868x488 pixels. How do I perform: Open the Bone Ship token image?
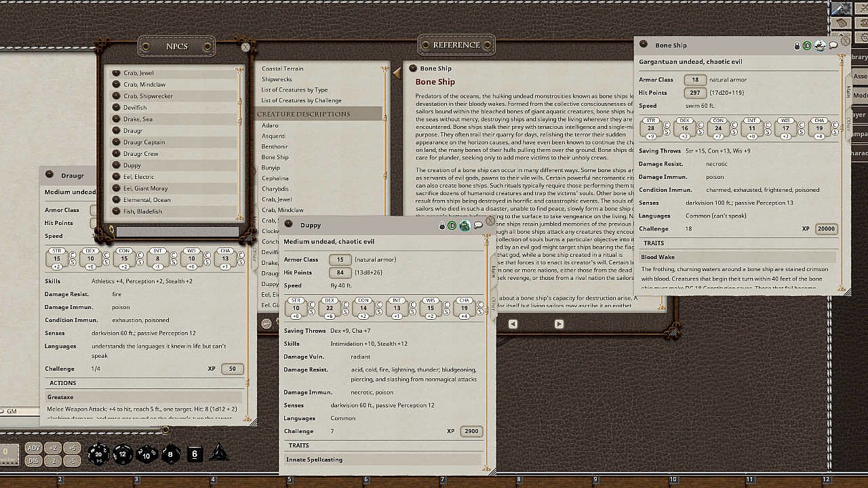820,45
